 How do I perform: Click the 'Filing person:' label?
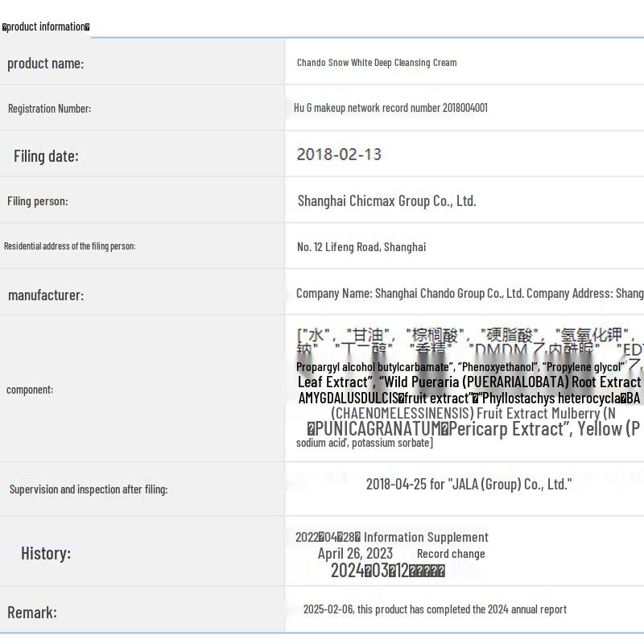[37, 201]
